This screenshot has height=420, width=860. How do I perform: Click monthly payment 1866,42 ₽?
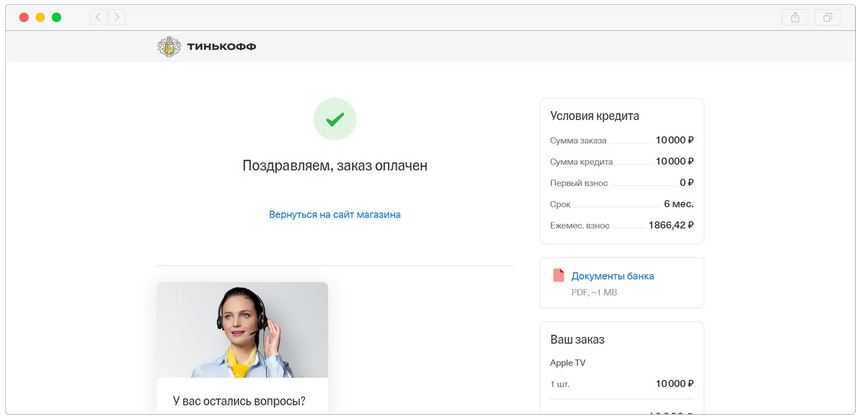(x=671, y=225)
